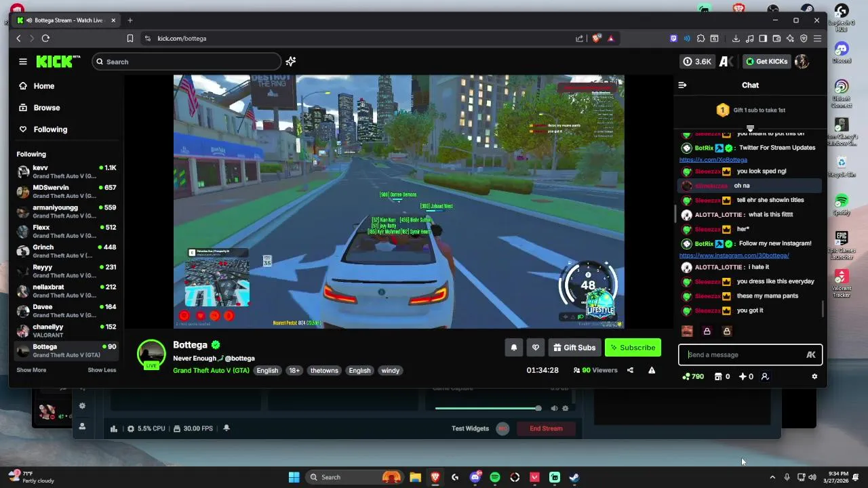Image resolution: width=868 pixels, height=488 pixels.
Task: Click the Get KICKs button
Action: click(x=766, y=62)
